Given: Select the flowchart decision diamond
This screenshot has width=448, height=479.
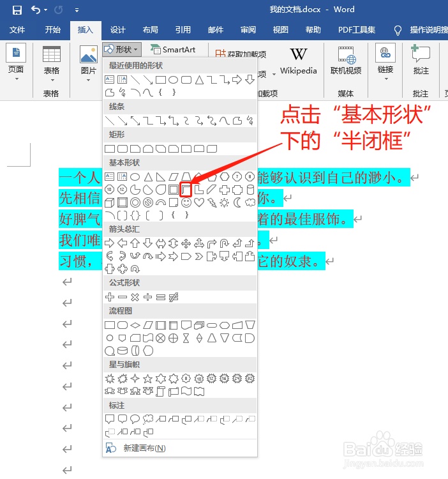Looking at the screenshot, I should click(x=135, y=325).
